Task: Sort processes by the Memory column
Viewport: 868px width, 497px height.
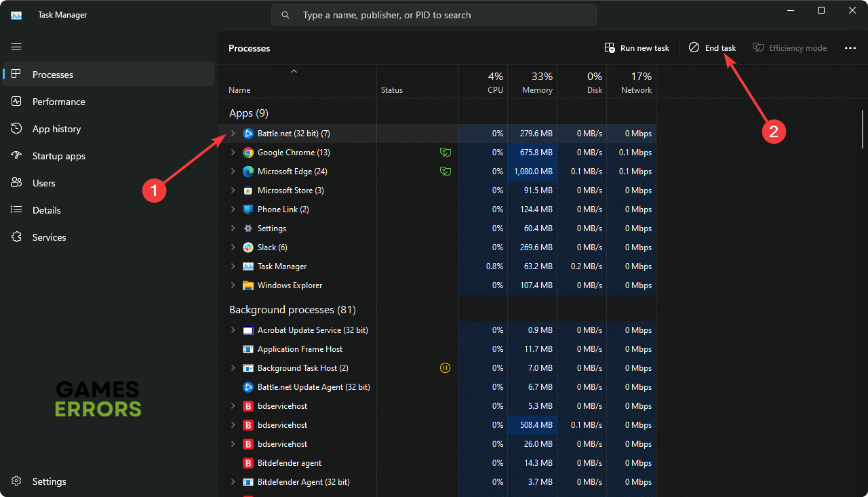Action: point(536,83)
